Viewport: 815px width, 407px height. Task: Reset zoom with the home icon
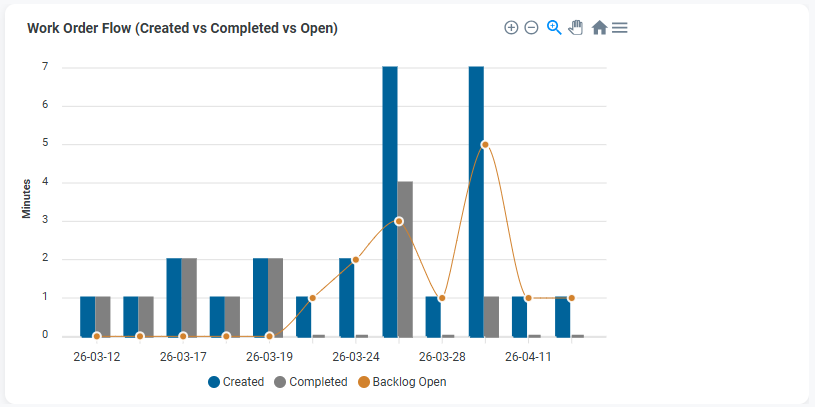pos(599,28)
